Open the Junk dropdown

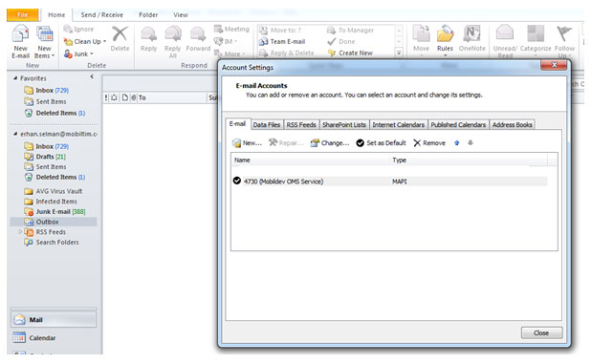coord(78,54)
